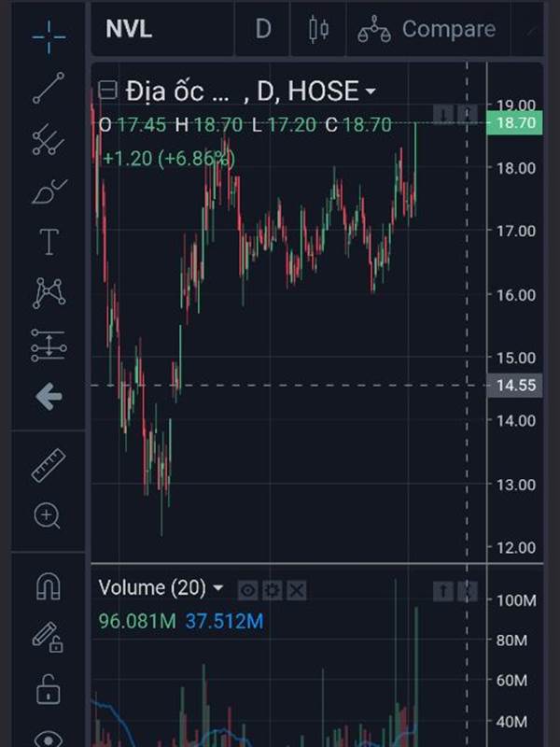The image size is (560, 747).
Task: Open the XABCD pattern tools
Action: (x=49, y=293)
